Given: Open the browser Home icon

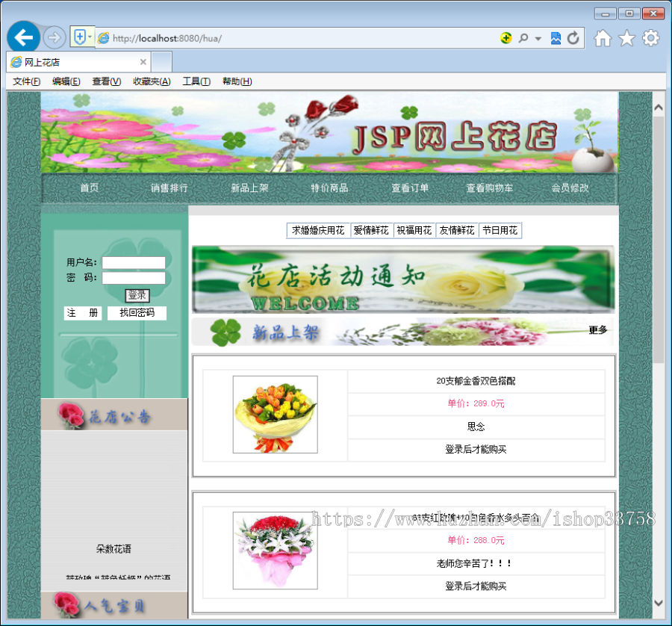Looking at the screenshot, I should tap(603, 37).
